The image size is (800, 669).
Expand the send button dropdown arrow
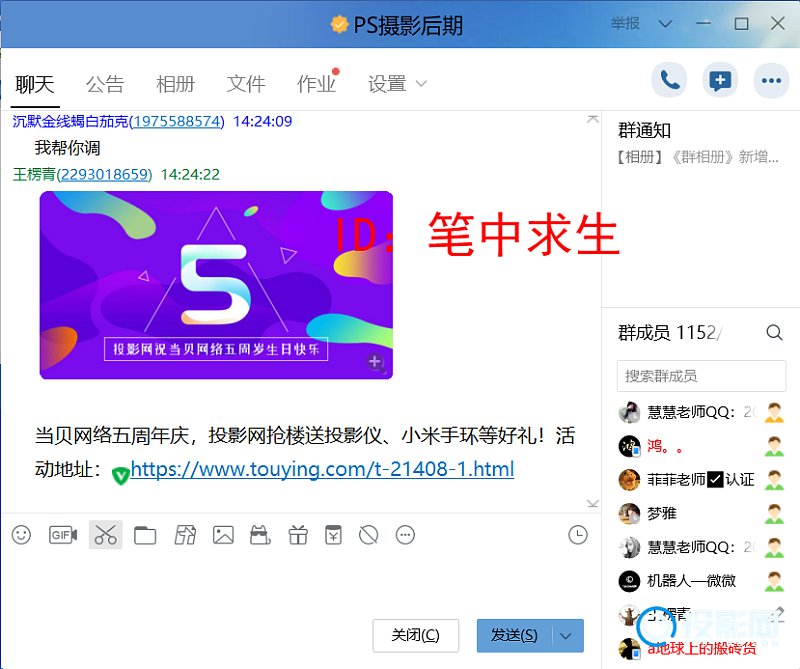pyautogui.click(x=567, y=636)
